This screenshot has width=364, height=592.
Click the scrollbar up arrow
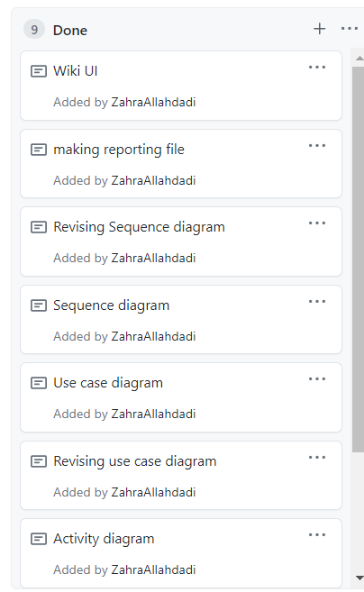pos(359,58)
